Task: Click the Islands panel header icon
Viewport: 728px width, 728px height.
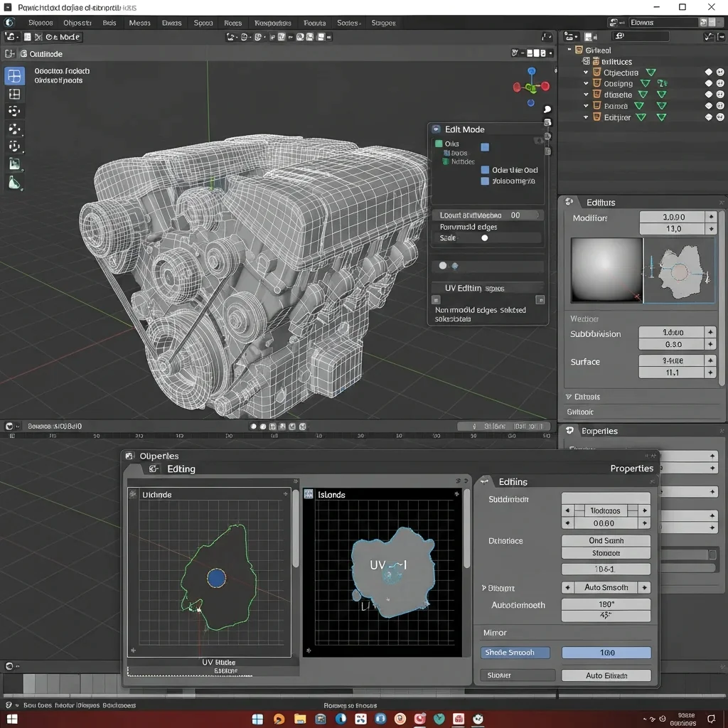Action: click(x=309, y=494)
